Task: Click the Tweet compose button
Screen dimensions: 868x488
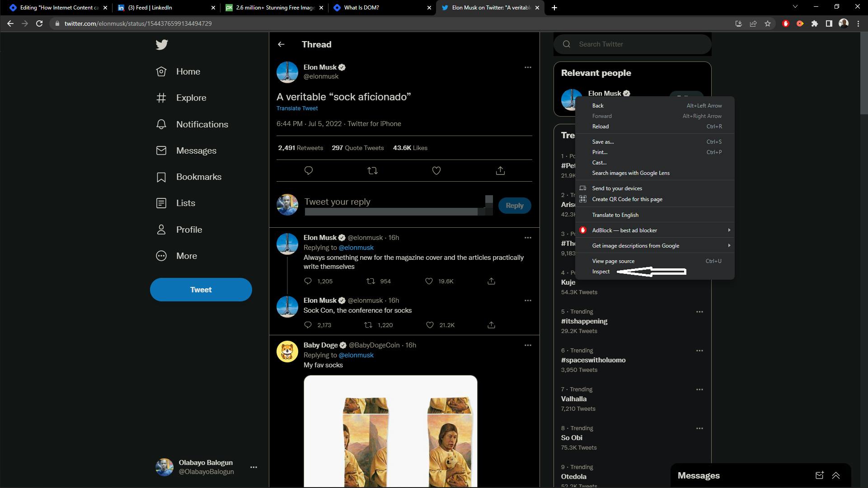Action: (x=201, y=289)
